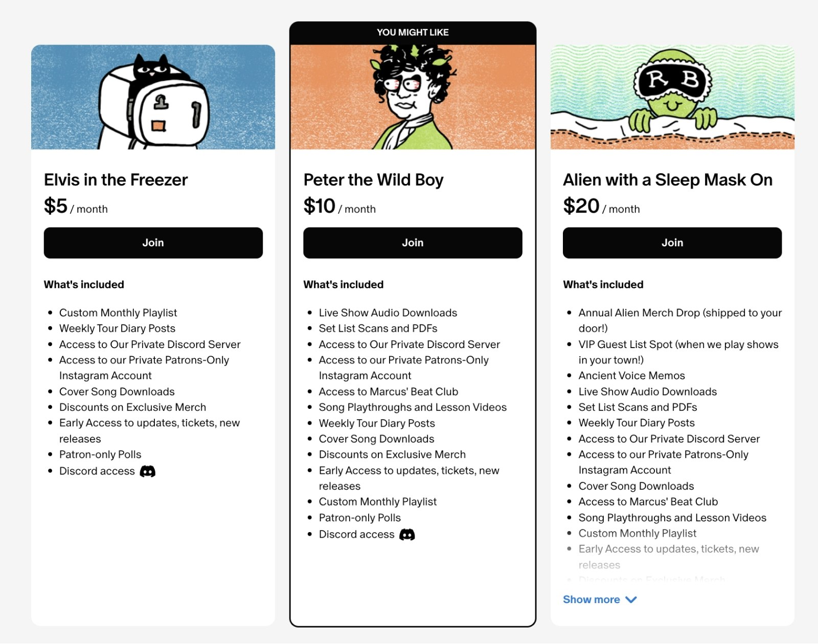Click Annual Alien Merch Drop list item

679,313
